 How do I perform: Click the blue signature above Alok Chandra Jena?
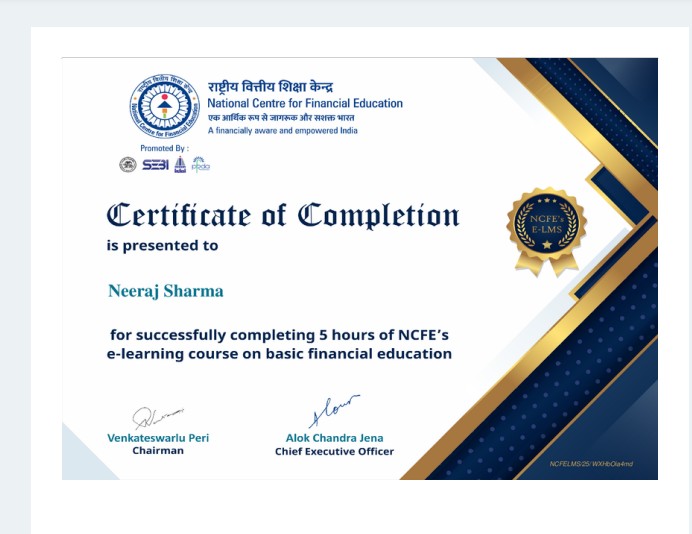pyautogui.click(x=334, y=411)
